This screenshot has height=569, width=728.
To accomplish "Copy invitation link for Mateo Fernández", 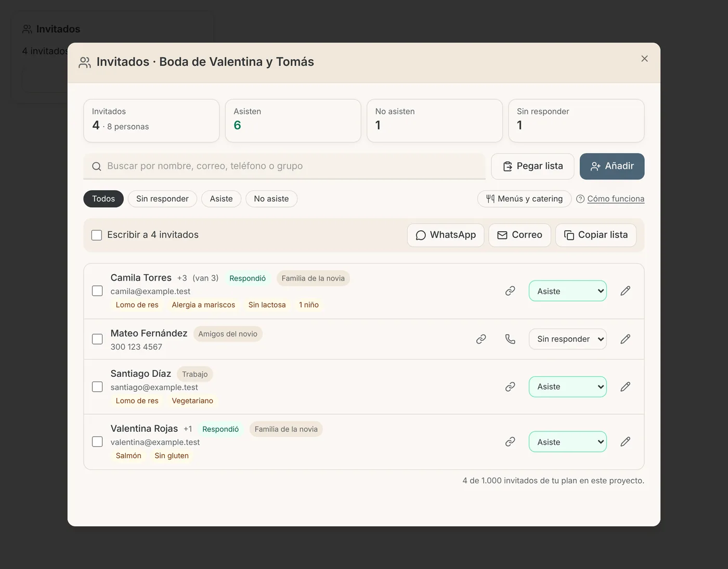I will (x=481, y=339).
